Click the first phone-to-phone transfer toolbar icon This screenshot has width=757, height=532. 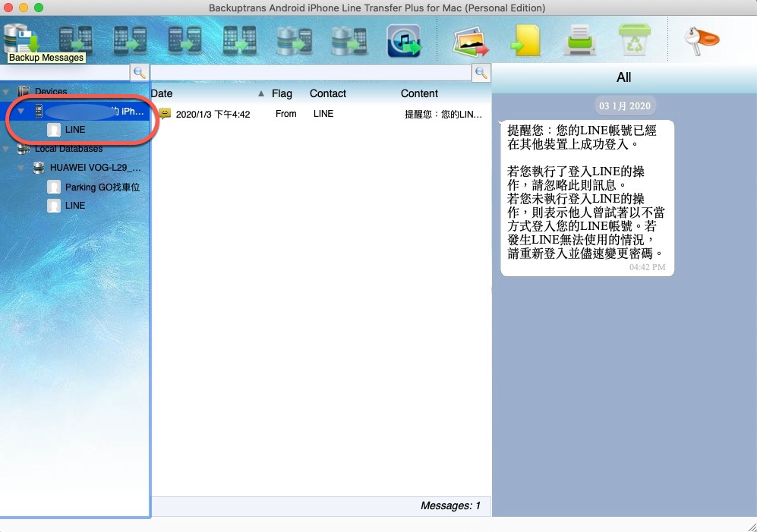(75, 40)
